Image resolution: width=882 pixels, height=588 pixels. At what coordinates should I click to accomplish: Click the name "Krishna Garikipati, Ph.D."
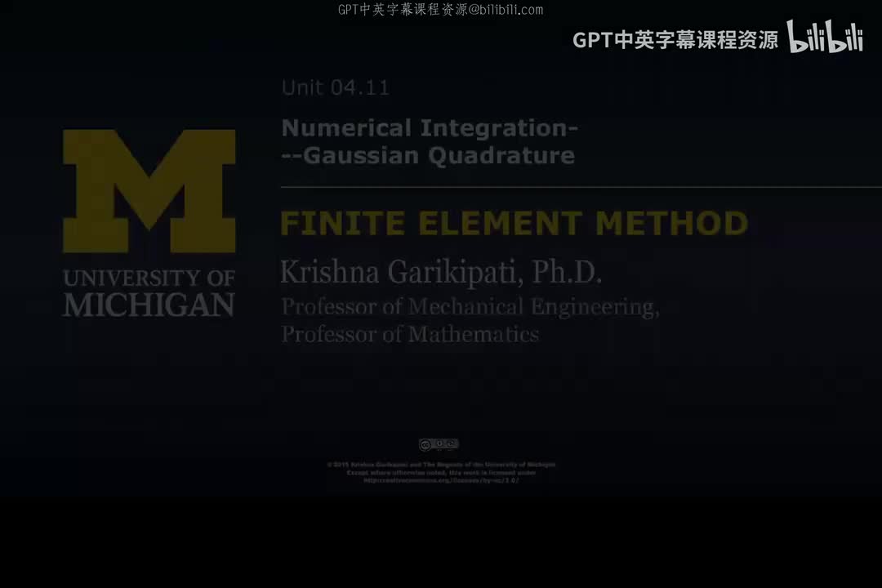click(x=441, y=272)
